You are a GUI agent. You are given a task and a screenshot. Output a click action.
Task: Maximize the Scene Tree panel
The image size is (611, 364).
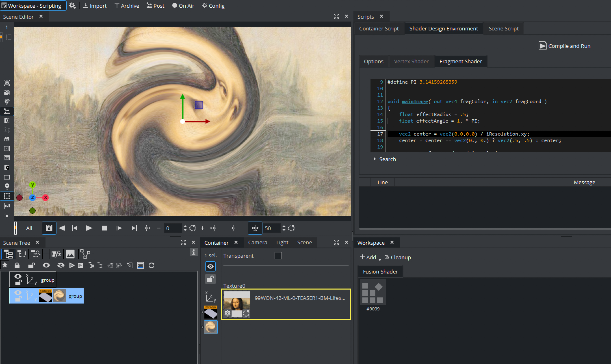coord(183,242)
